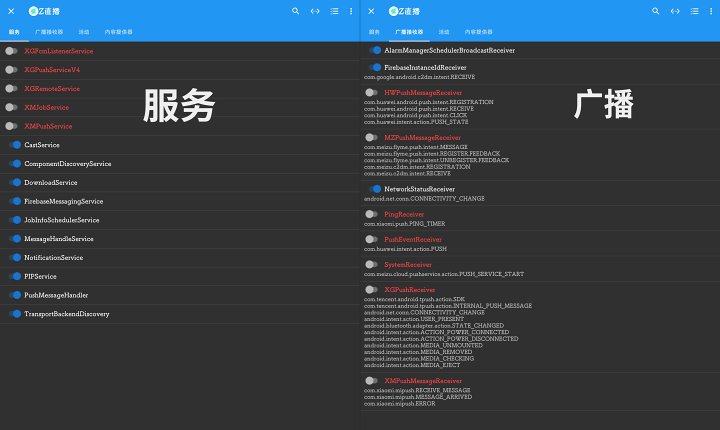Viewport: 720px width, 430px height.
Task: Open 内容提供器 tab in the left panel
Action: 118,32
